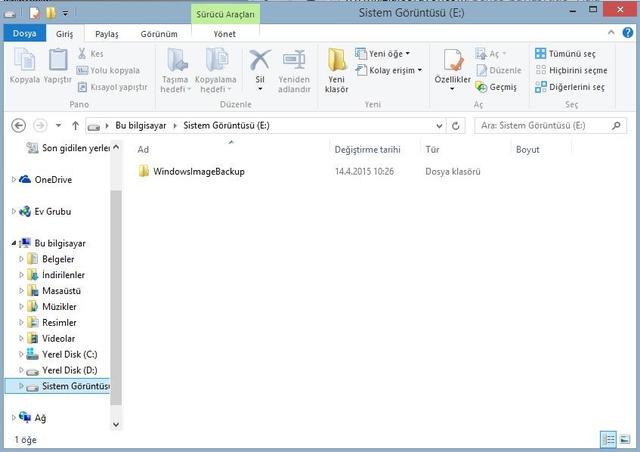Viewport: 640px width, 452px height.
Task: Click the Düzenle edit button
Action: (499, 70)
